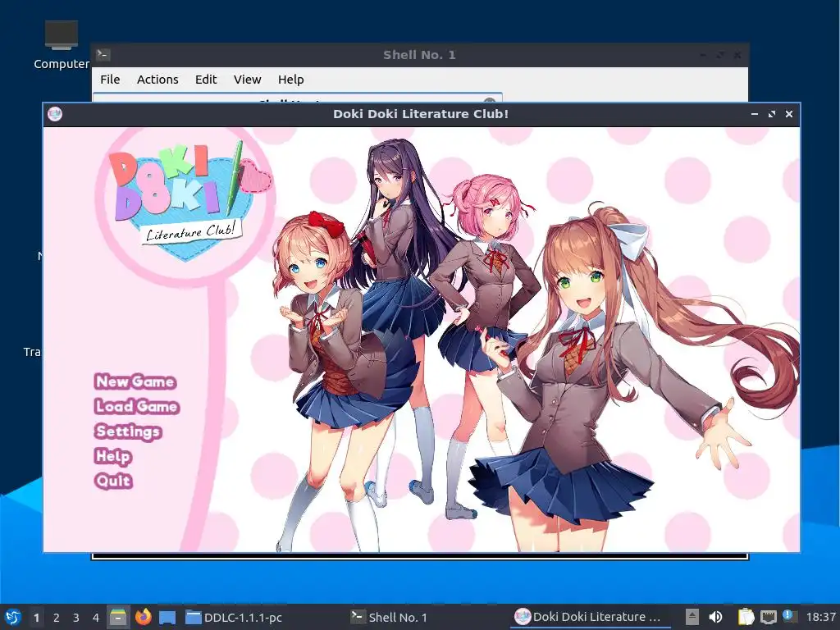Screen dimensions: 840x630
Task: Start a New Game from the menu
Action: point(135,381)
